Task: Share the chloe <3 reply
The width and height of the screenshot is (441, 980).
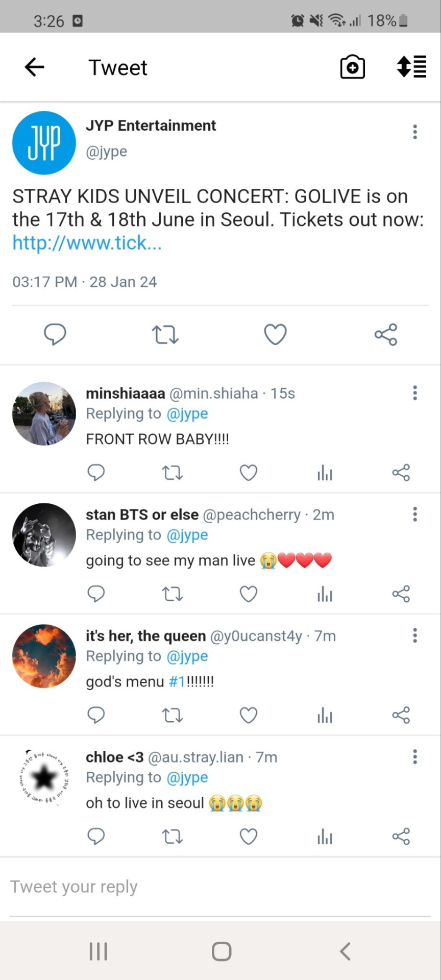Action: pos(401,836)
